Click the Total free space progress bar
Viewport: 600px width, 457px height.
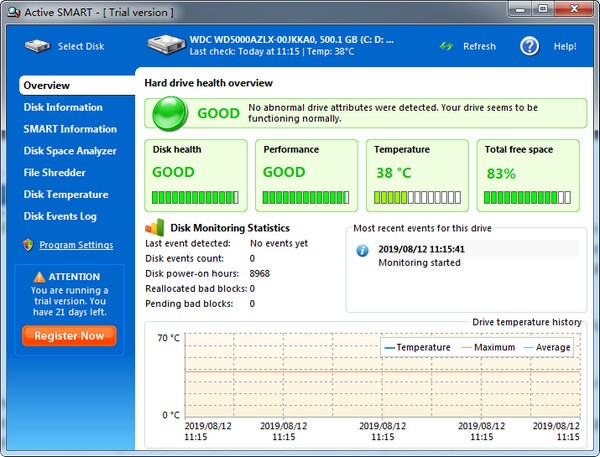(x=527, y=197)
